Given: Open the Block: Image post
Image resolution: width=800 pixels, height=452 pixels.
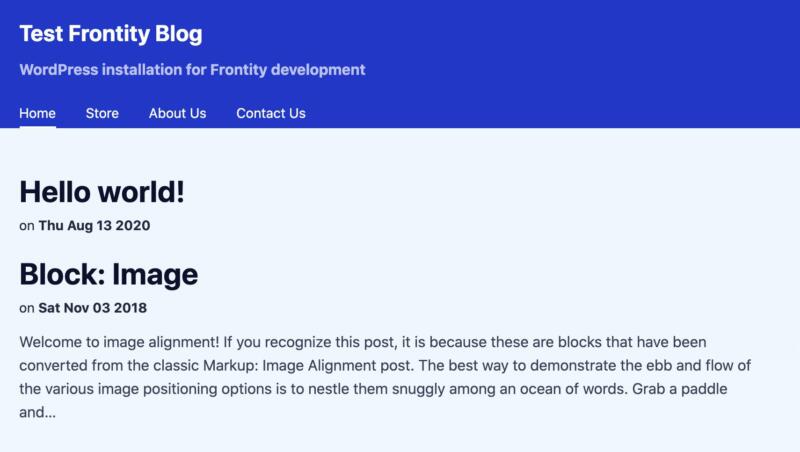Looking at the screenshot, I should [x=109, y=274].
